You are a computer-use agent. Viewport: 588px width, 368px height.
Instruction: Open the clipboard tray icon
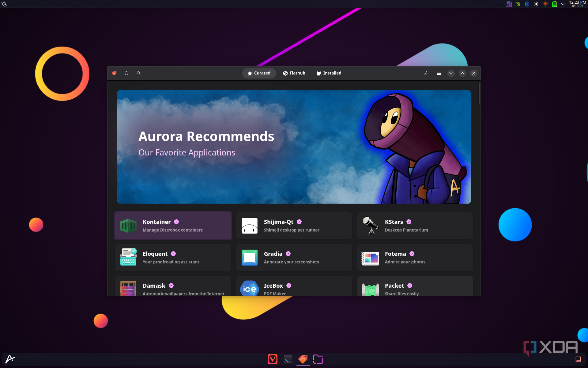click(509, 4)
